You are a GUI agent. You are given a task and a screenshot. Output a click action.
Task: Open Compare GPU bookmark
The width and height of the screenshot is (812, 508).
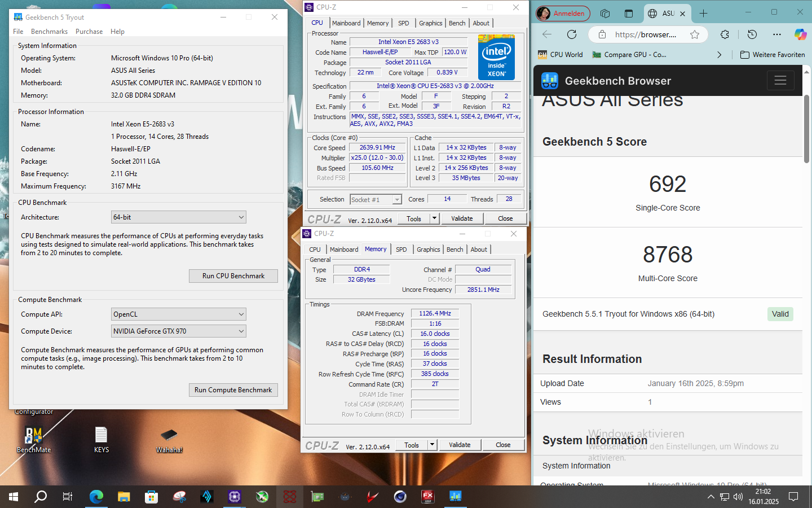(x=629, y=55)
